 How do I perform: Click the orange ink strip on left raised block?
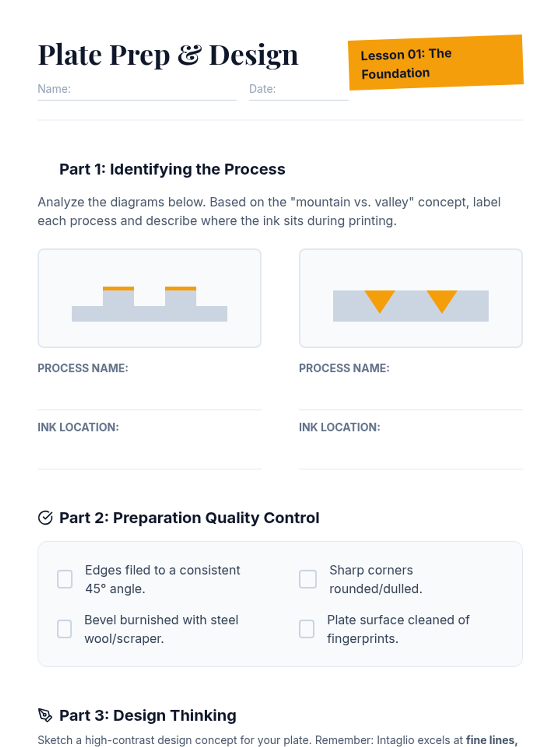[x=118, y=289]
